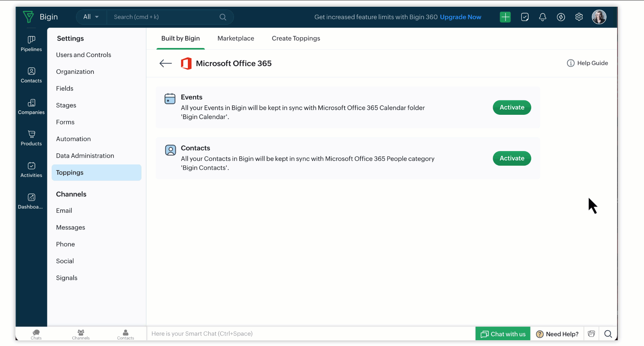Click the green plus create button
This screenshot has width=644, height=346.
point(505,17)
